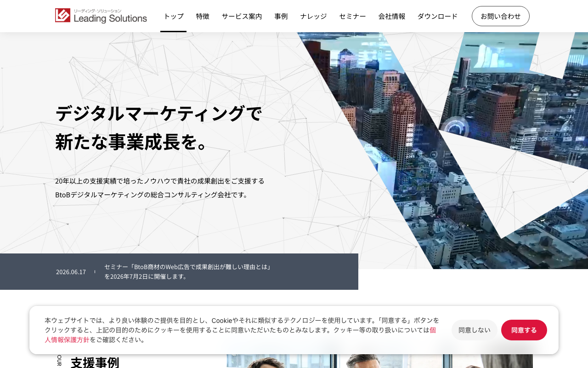Open the BtoB Web広告 seminar news link
The width and height of the screenshot is (588, 368).
[x=187, y=271]
